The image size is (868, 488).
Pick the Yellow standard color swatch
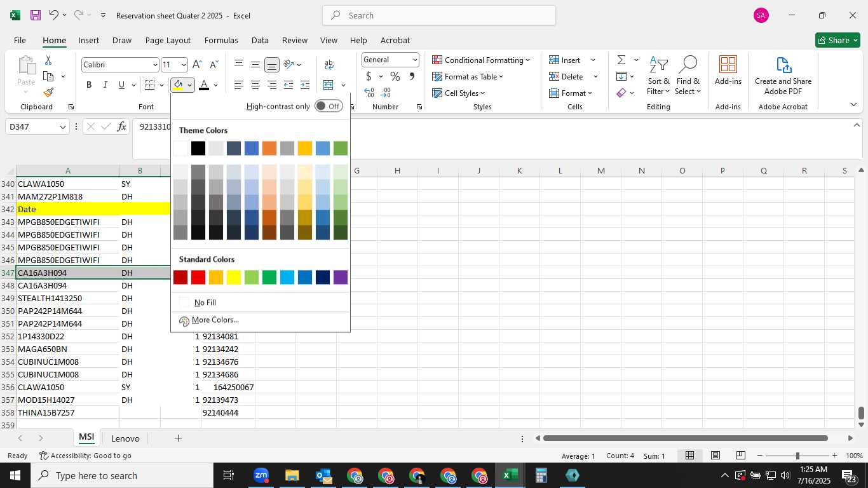234,277
